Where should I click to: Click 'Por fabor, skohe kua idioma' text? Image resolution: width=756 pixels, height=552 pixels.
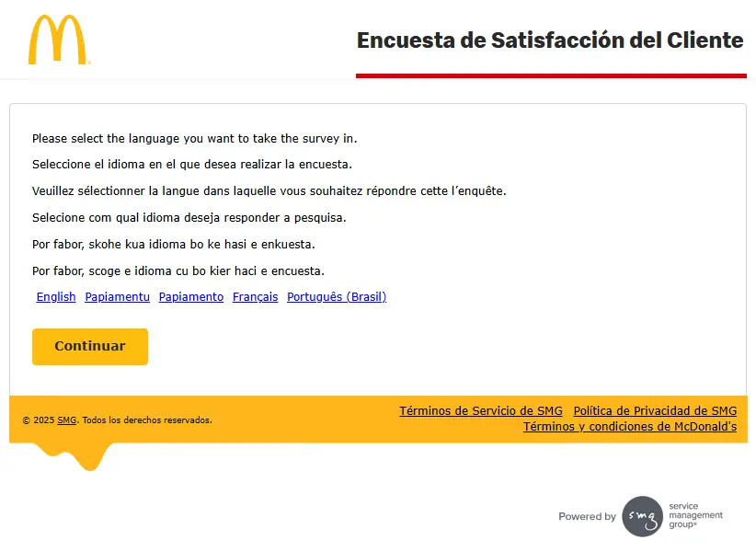174,245
